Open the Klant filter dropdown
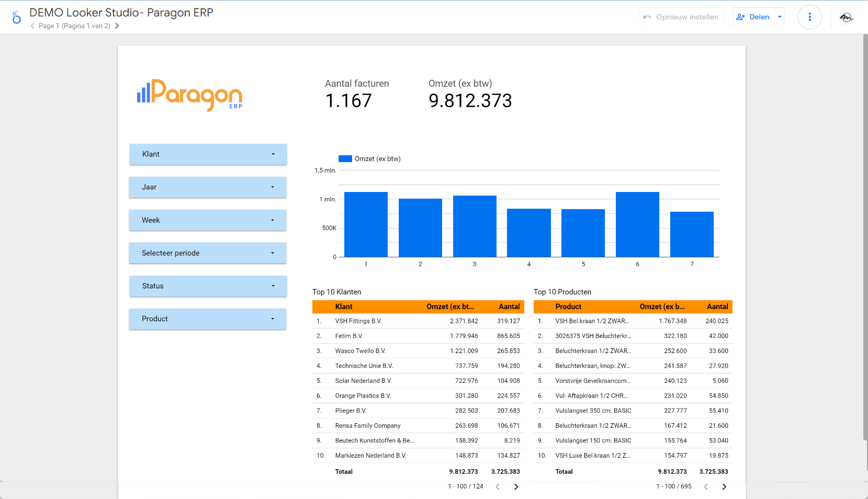The width and height of the screenshot is (868, 499). tap(208, 154)
